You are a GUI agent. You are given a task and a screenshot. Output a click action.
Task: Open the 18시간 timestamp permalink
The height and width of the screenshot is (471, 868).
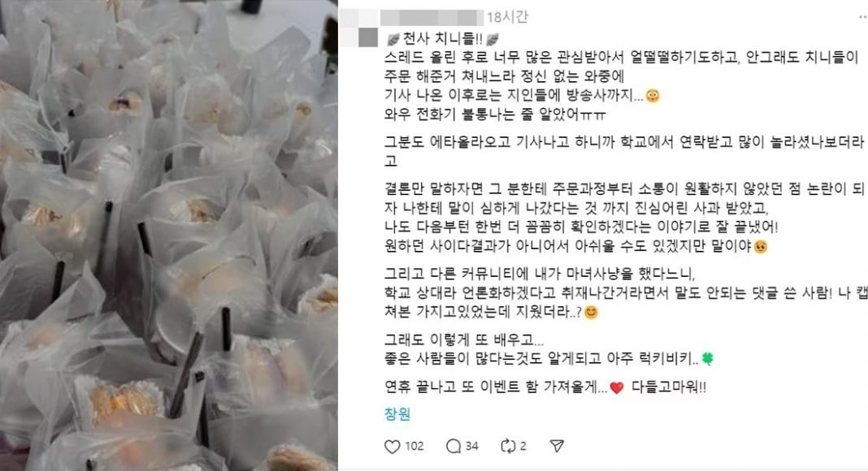(508, 17)
